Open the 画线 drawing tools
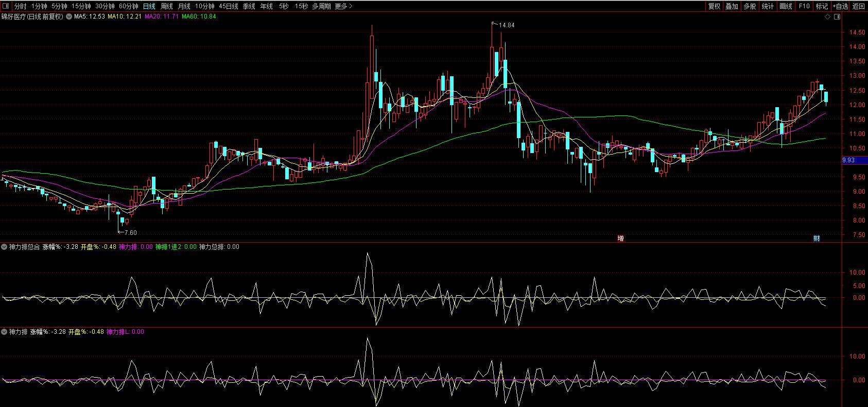868x407 pixels. tap(786, 6)
